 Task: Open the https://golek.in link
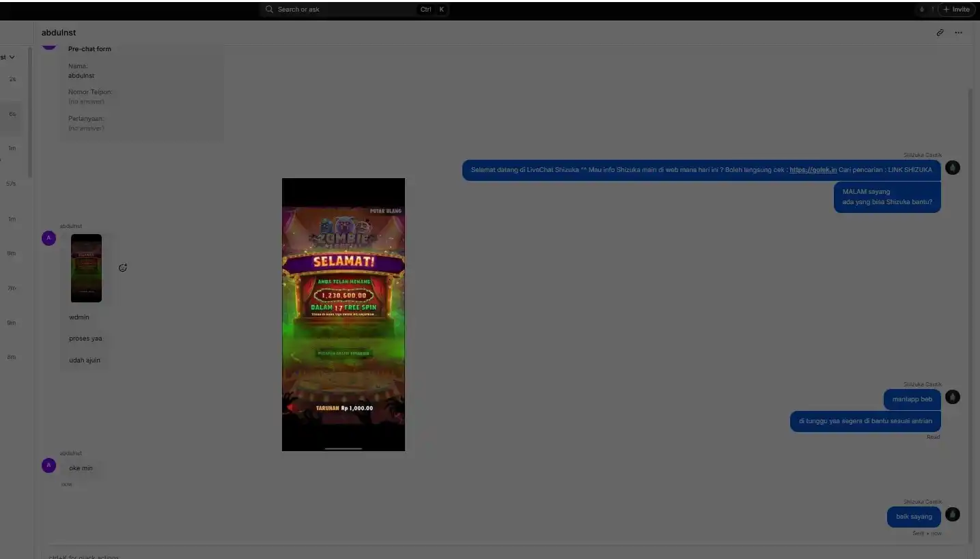coord(813,170)
